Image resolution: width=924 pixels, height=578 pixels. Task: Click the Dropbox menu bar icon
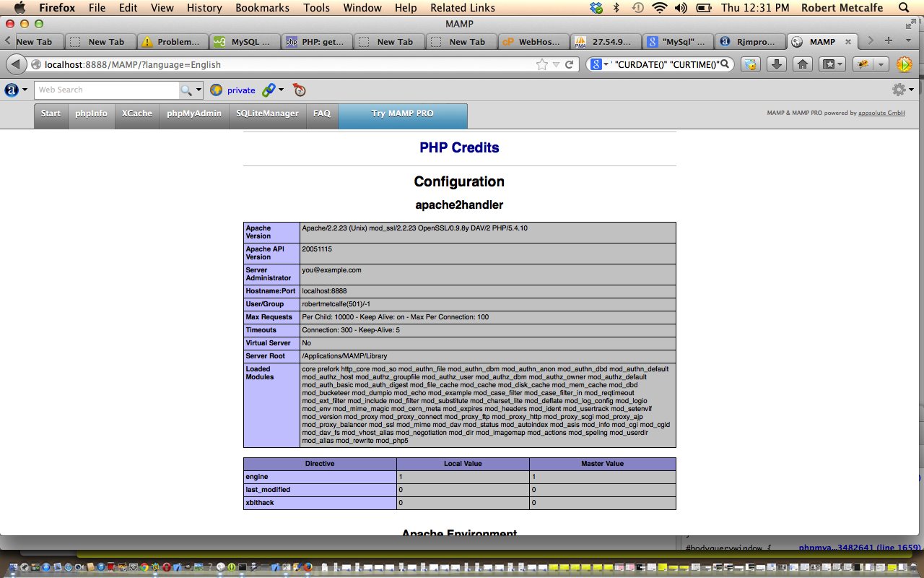596,8
